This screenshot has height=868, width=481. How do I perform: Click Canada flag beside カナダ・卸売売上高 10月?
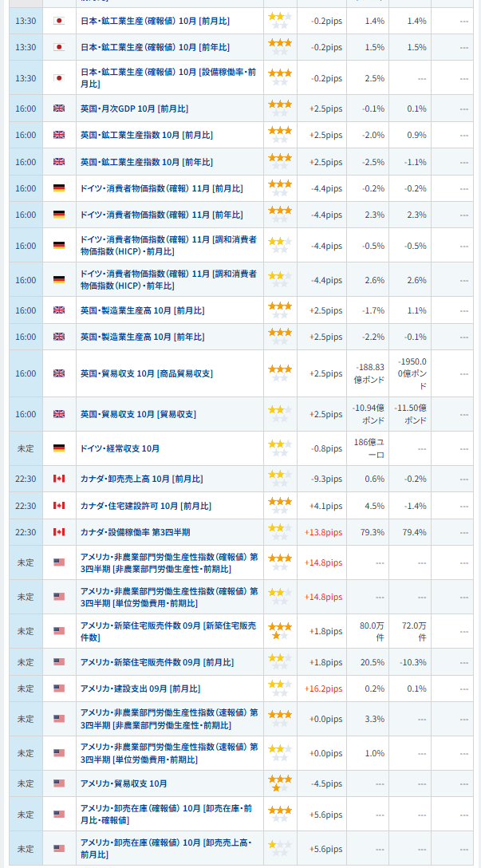tap(58, 479)
